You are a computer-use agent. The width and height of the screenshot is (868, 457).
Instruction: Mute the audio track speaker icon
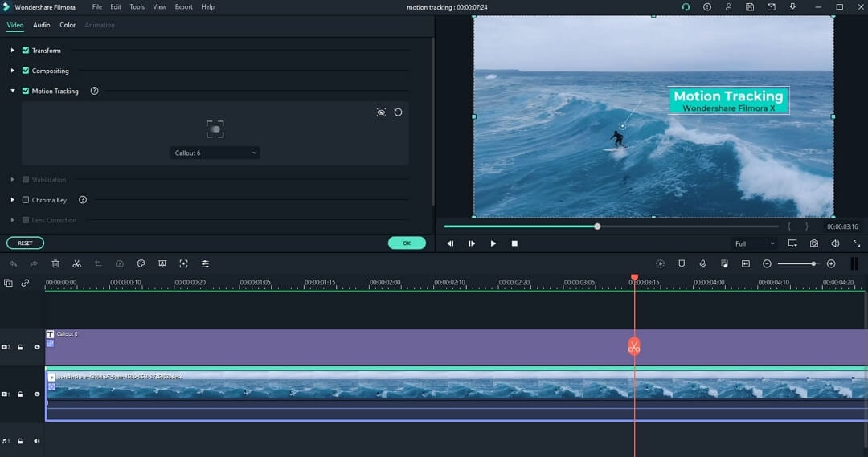(36, 441)
